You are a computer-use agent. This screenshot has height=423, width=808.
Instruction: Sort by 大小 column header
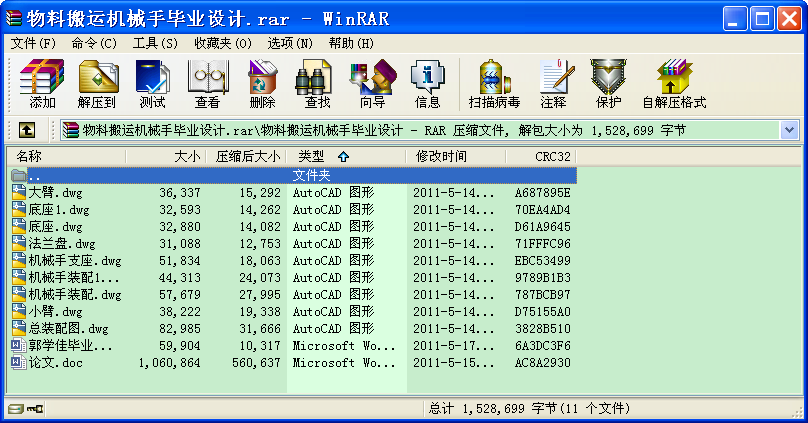pyautogui.click(x=166, y=156)
